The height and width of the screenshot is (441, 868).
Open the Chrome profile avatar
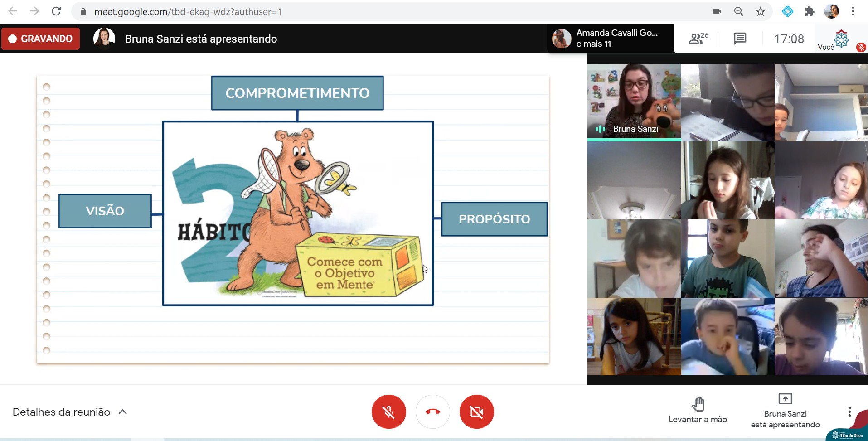831,11
